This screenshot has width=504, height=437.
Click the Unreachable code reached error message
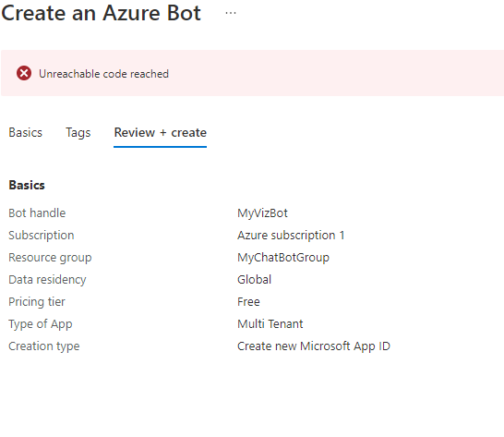pyautogui.click(x=103, y=74)
